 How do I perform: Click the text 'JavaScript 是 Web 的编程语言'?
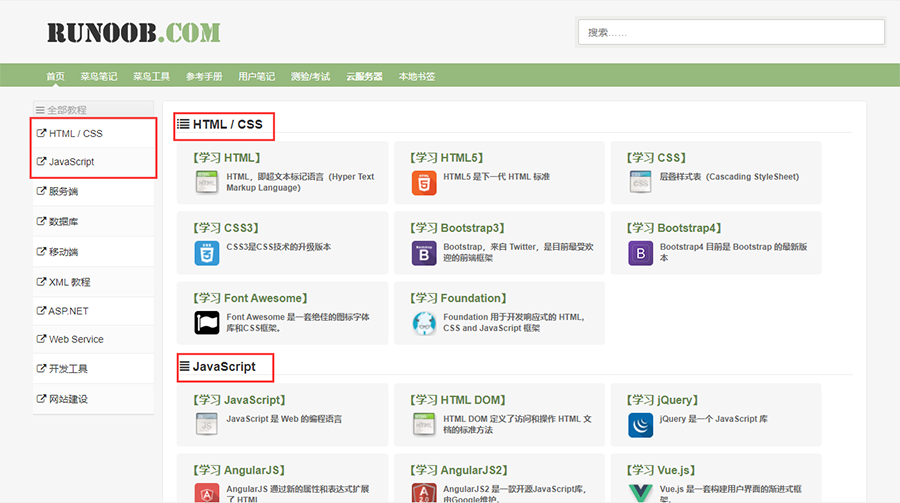click(x=284, y=419)
